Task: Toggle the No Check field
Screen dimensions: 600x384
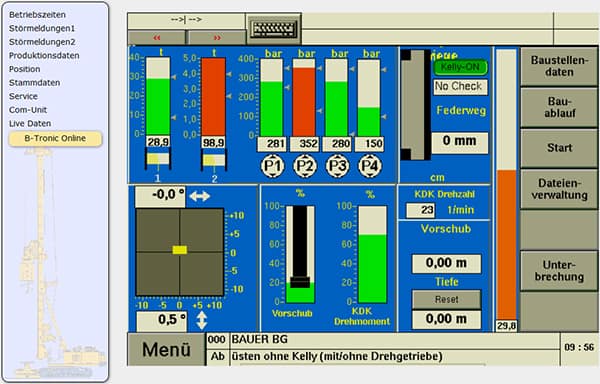Action: (460, 87)
